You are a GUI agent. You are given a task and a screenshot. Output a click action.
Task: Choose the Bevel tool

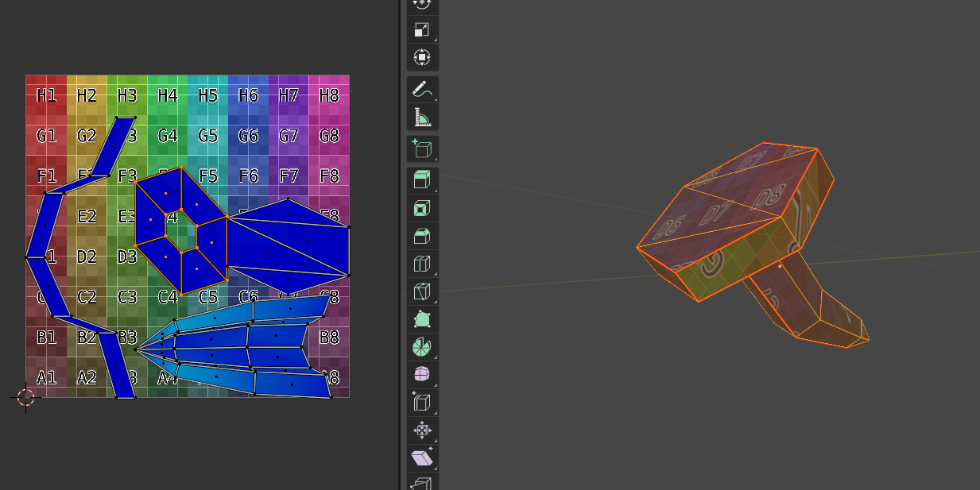tap(422, 236)
